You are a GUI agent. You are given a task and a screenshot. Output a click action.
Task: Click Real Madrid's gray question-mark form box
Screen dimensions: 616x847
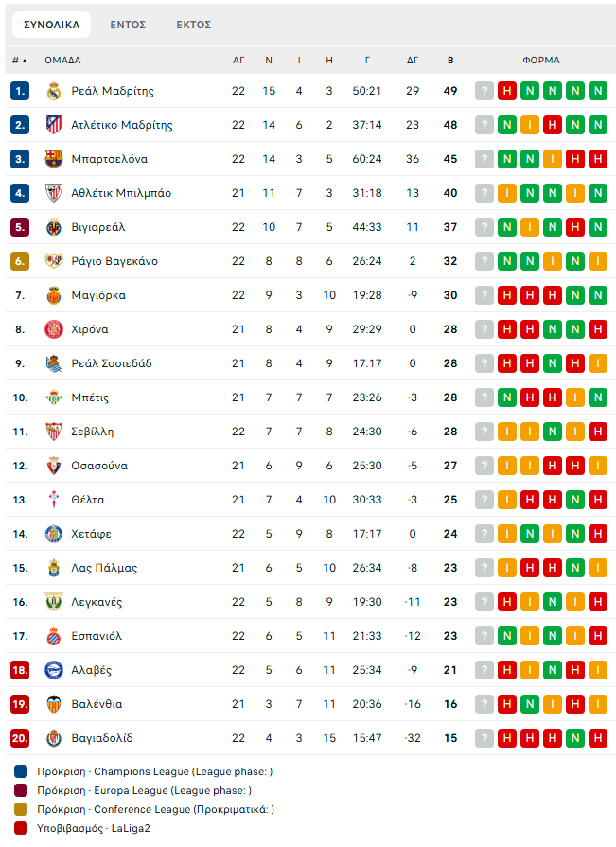tap(484, 91)
